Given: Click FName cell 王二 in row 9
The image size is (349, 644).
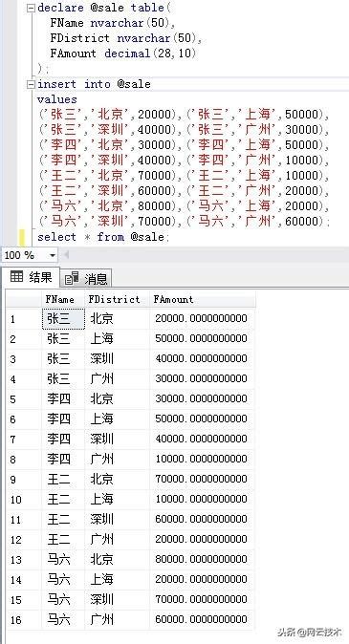Looking at the screenshot, I should click(63, 479).
